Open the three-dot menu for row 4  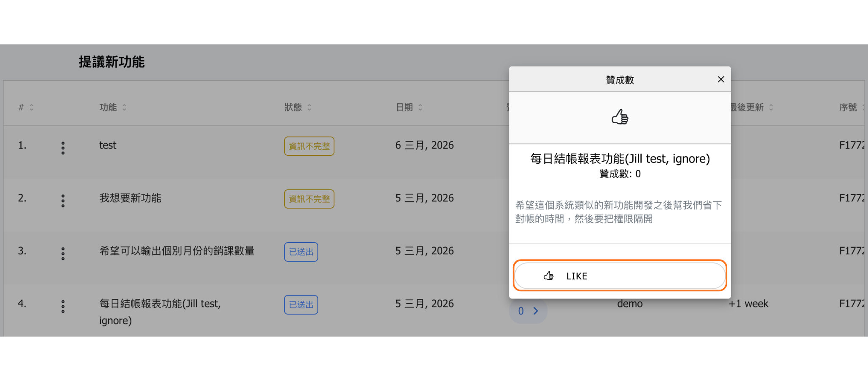(x=63, y=306)
